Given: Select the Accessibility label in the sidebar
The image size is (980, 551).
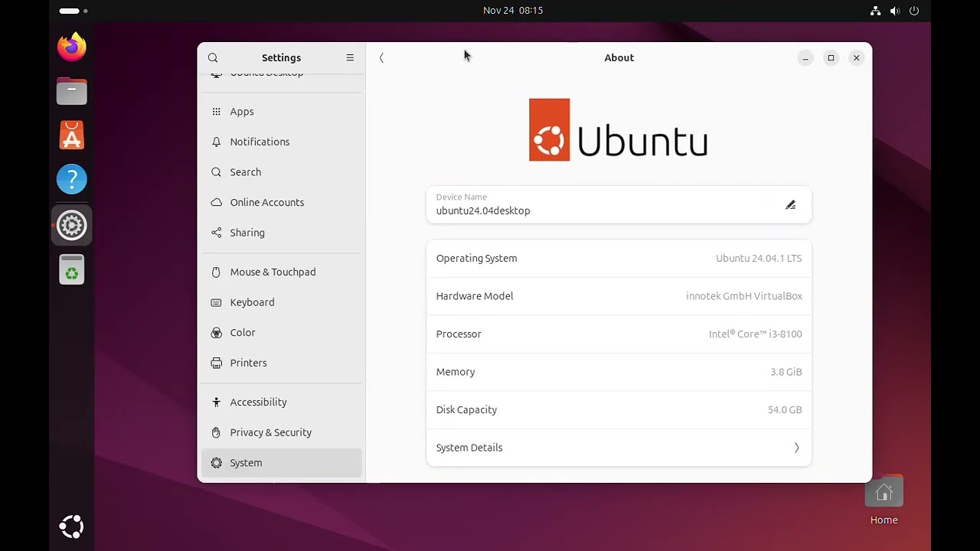Looking at the screenshot, I should click(x=258, y=402).
